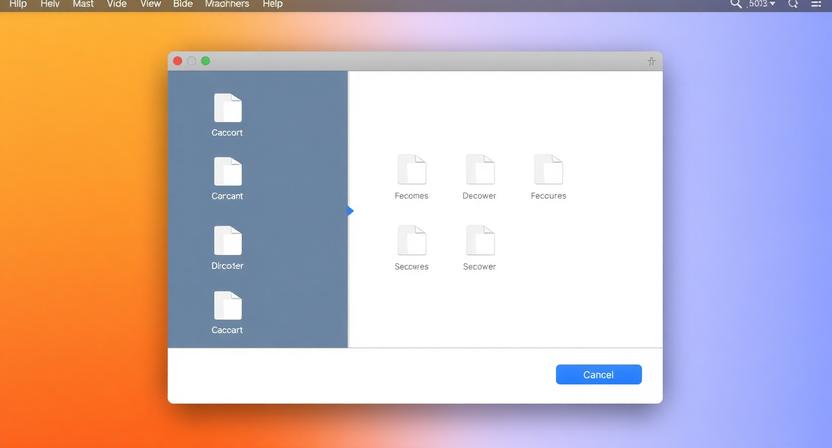Screen dimensions: 832x448
Task: Click the green zoom window button
Action: [x=206, y=61]
